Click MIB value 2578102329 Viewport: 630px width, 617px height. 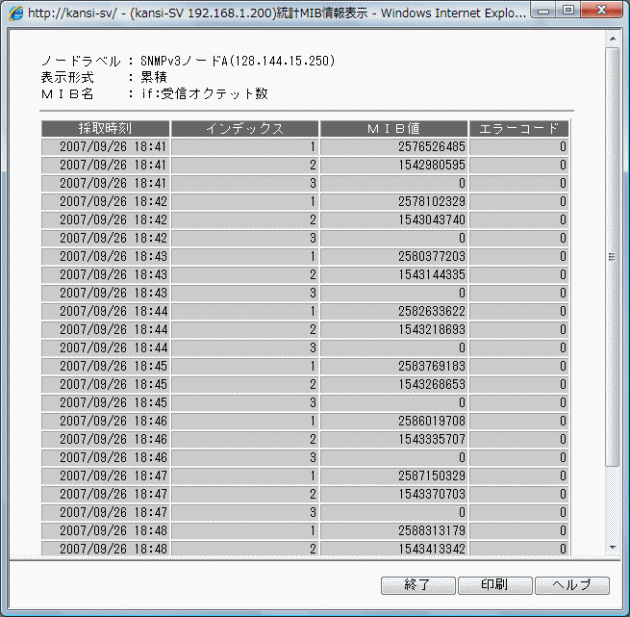tap(432, 202)
